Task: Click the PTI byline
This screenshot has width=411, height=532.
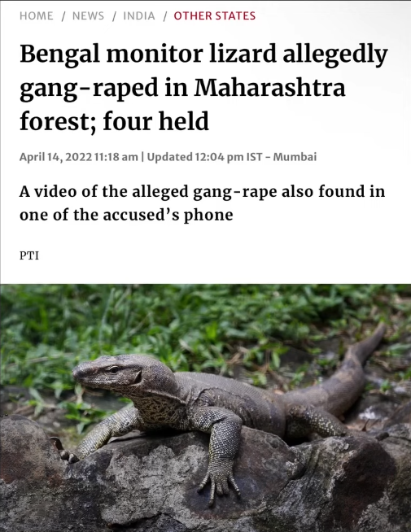Action: click(29, 255)
